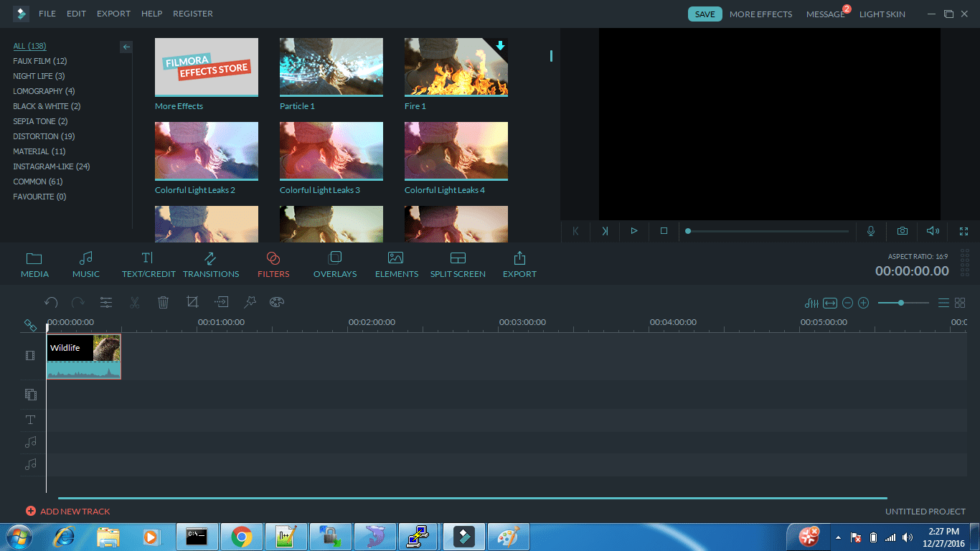Open the EXPORT menu in the menu bar

tap(113, 13)
